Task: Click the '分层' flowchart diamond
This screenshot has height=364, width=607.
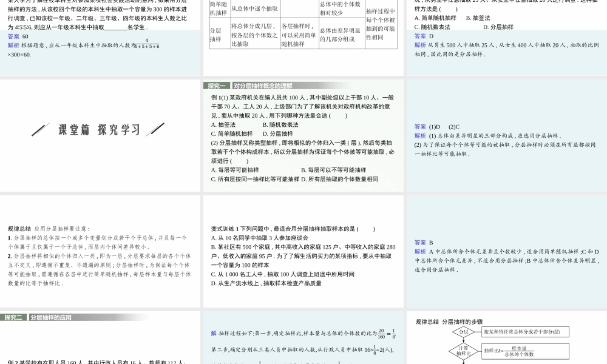Action: 463,332
